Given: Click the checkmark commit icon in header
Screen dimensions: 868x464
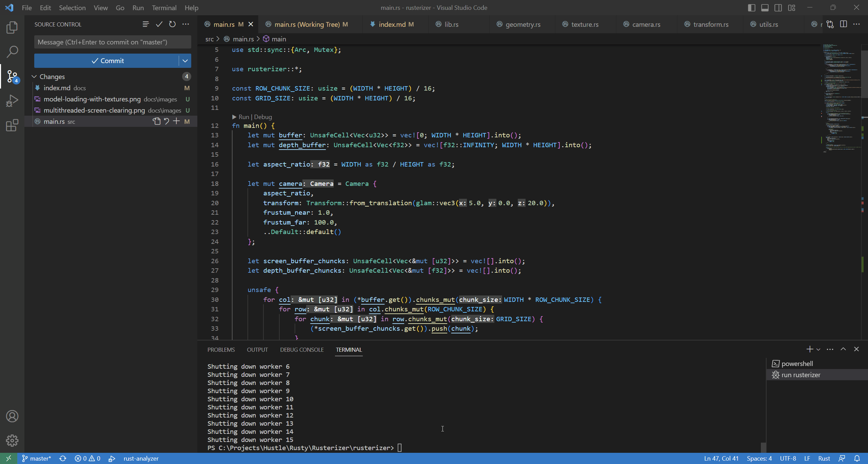Looking at the screenshot, I should (159, 24).
